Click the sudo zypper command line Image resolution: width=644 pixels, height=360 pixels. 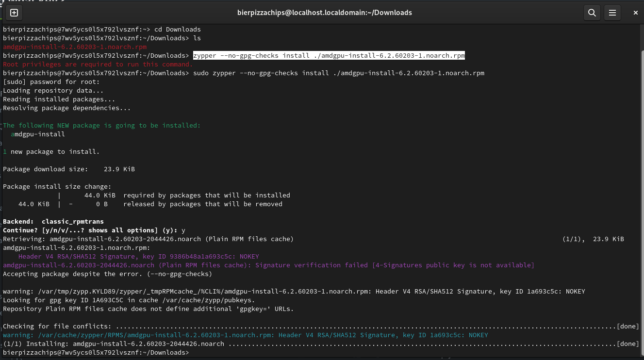pos(338,73)
